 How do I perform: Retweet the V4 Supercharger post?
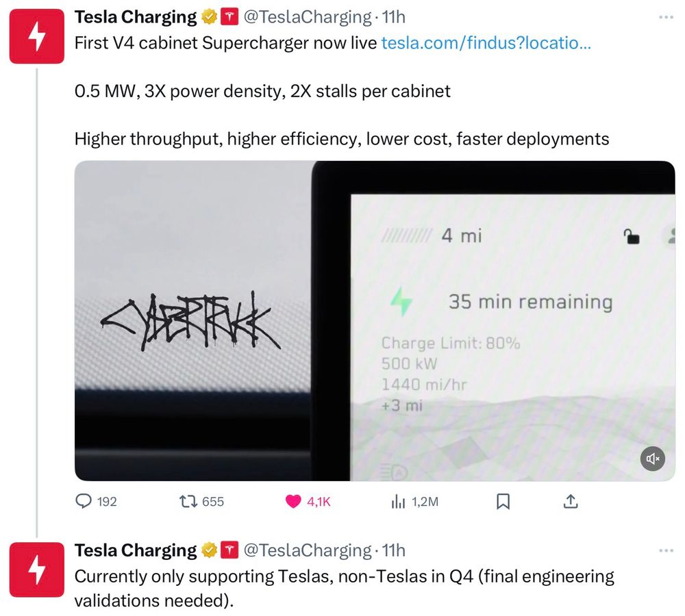(188, 501)
